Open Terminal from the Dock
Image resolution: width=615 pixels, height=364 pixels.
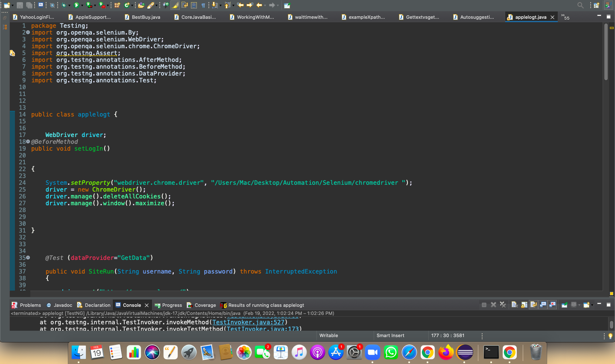click(491, 352)
